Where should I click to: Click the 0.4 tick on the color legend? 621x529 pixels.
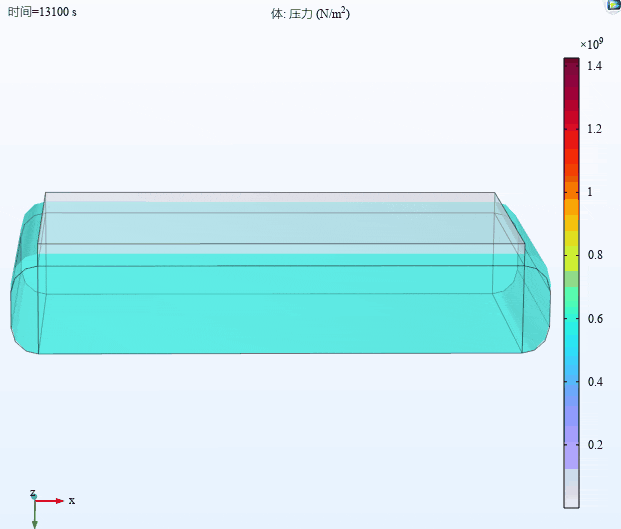595,381
